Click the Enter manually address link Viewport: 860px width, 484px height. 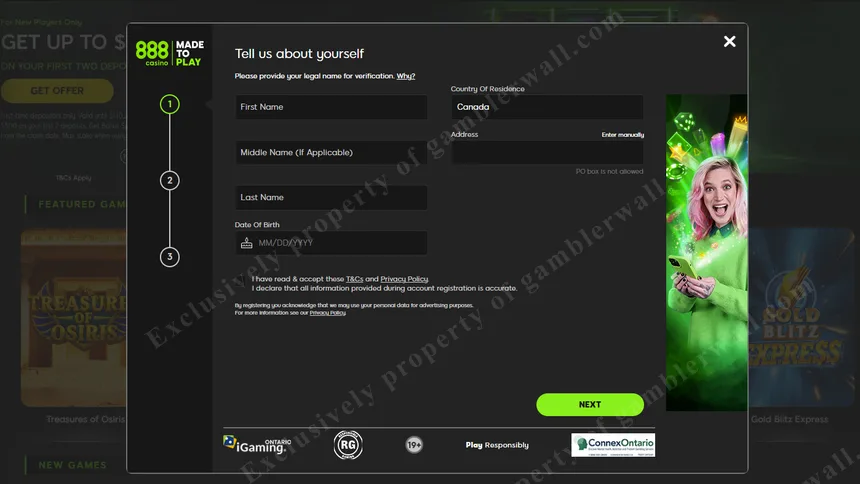coord(623,134)
